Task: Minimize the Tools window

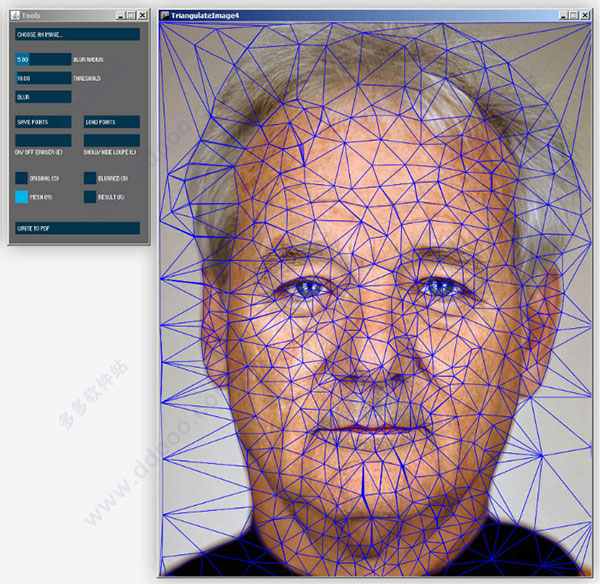Action: click(121, 15)
